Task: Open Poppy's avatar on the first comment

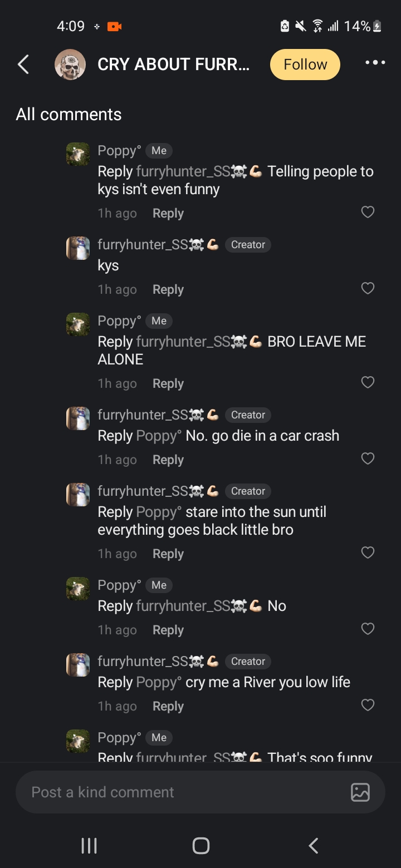Action: 78,154
